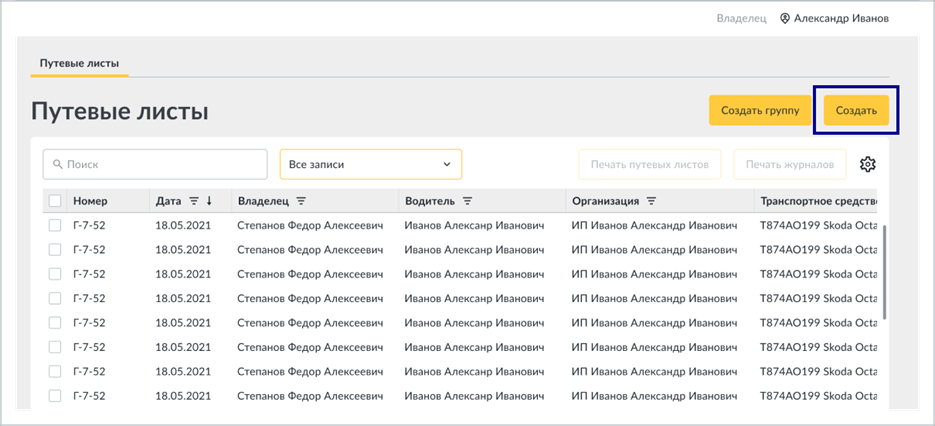
Task: Open the filter icon next to Владелец
Action: click(x=301, y=202)
